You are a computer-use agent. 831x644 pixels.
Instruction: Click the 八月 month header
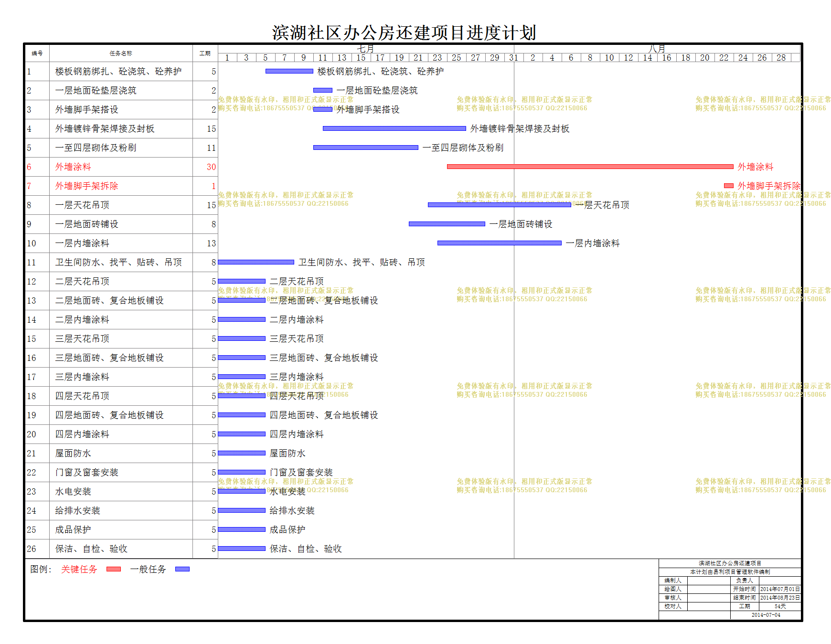coord(657,49)
